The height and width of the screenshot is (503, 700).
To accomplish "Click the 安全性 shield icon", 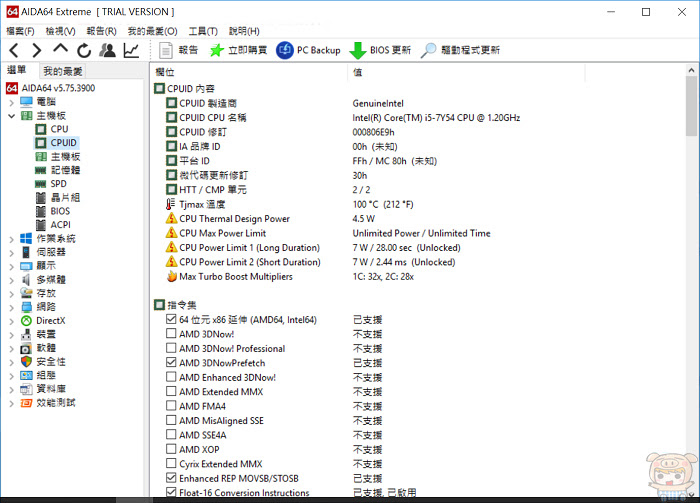I will click(26, 362).
